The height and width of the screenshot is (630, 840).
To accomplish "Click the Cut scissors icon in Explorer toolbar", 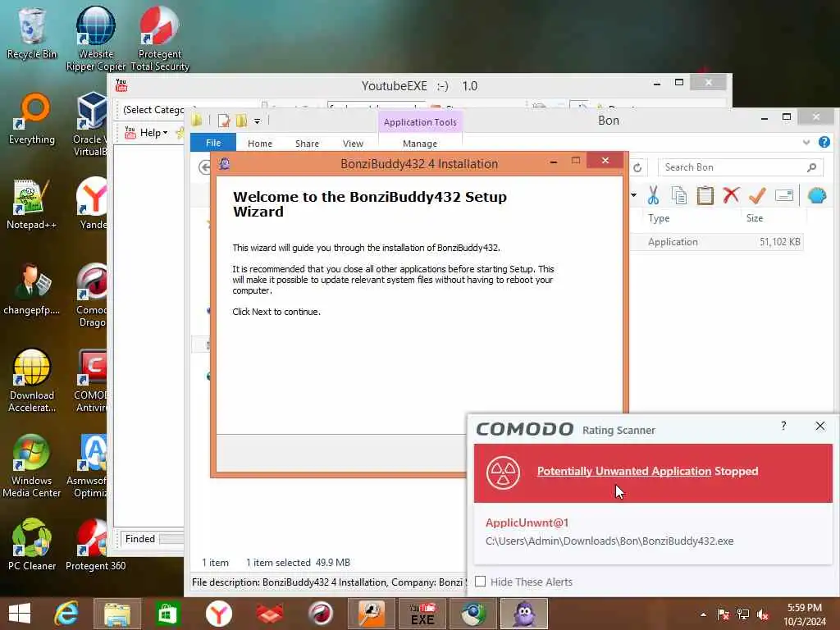I will [653, 195].
